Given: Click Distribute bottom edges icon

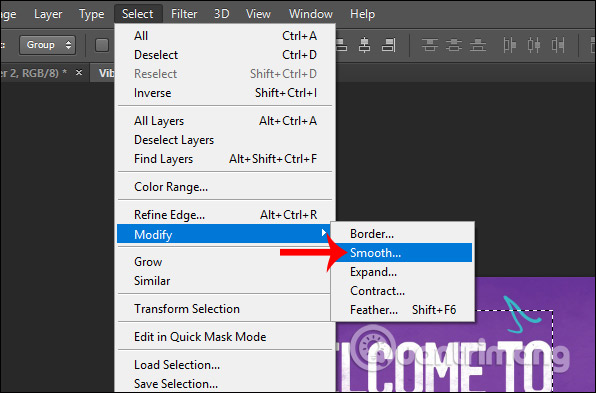Looking at the screenshot, I should click(x=478, y=45).
